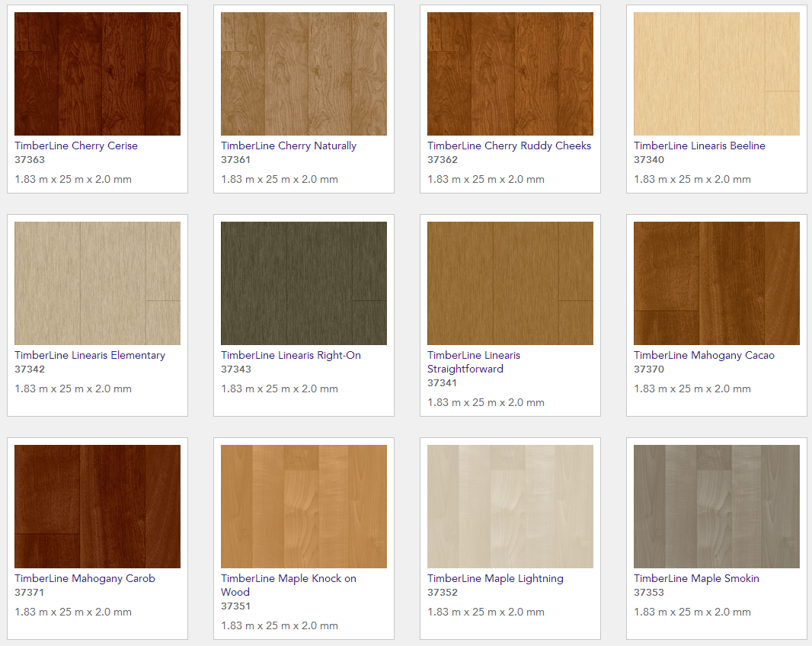Screen dimensions: 812x646
Task: Click dimensions text under Cherry Cerise
Action: point(73,179)
